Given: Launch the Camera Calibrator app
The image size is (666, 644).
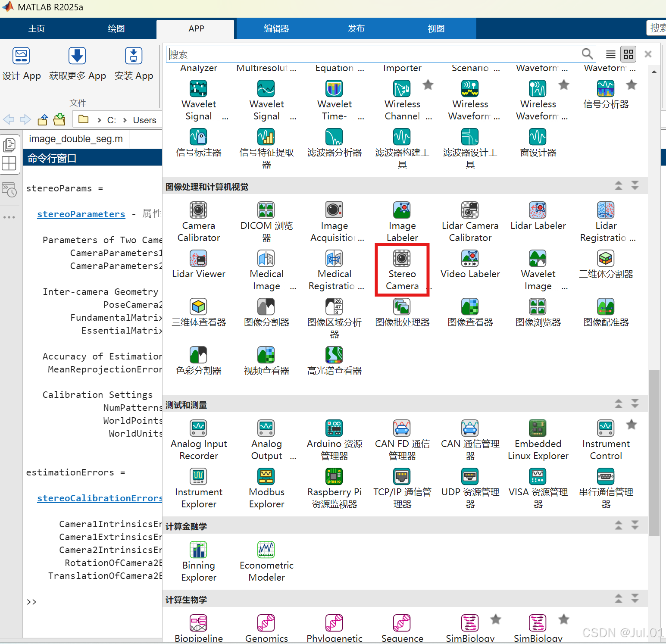Looking at the screenshot, I should [199, 222].
